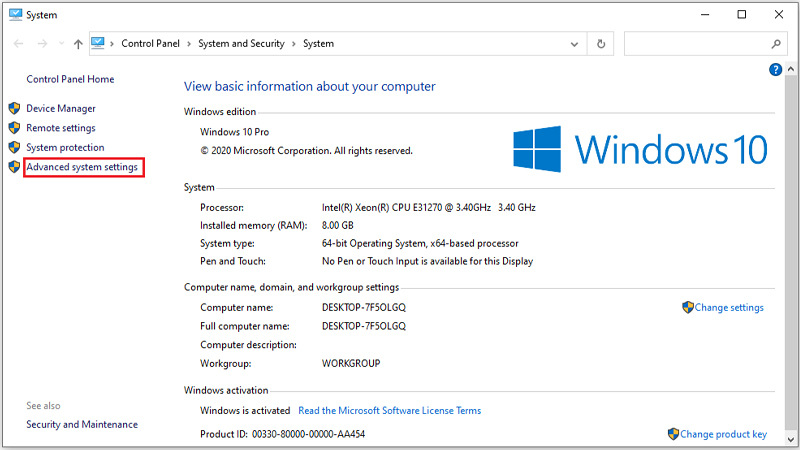Click the shield icon beside Change settings

coord(688,307)
